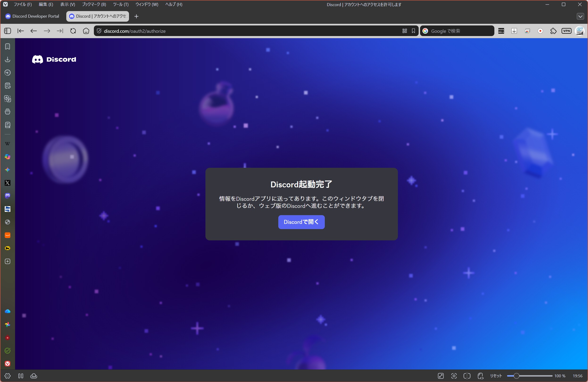Open the ツール (T) menu

tap(121, 4)
